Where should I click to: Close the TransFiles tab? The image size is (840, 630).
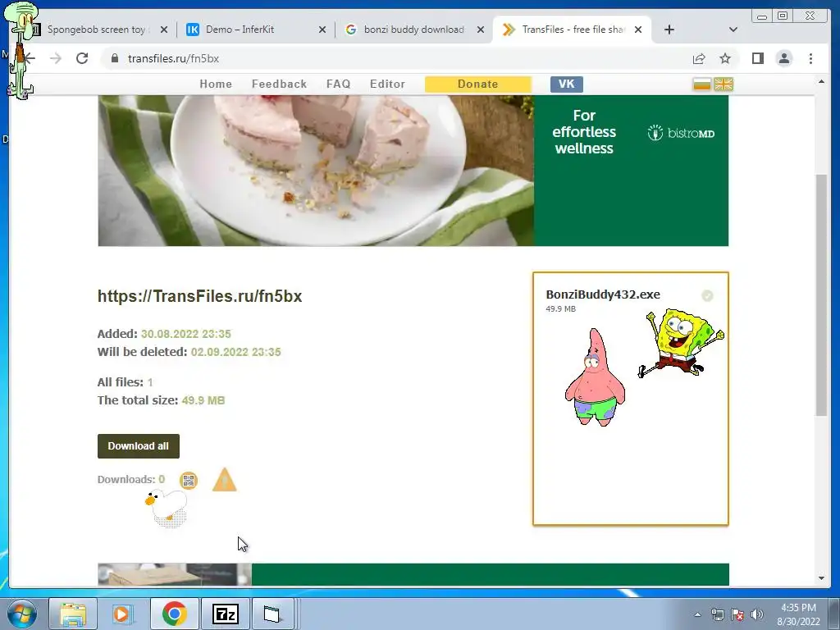click(638, 30)
